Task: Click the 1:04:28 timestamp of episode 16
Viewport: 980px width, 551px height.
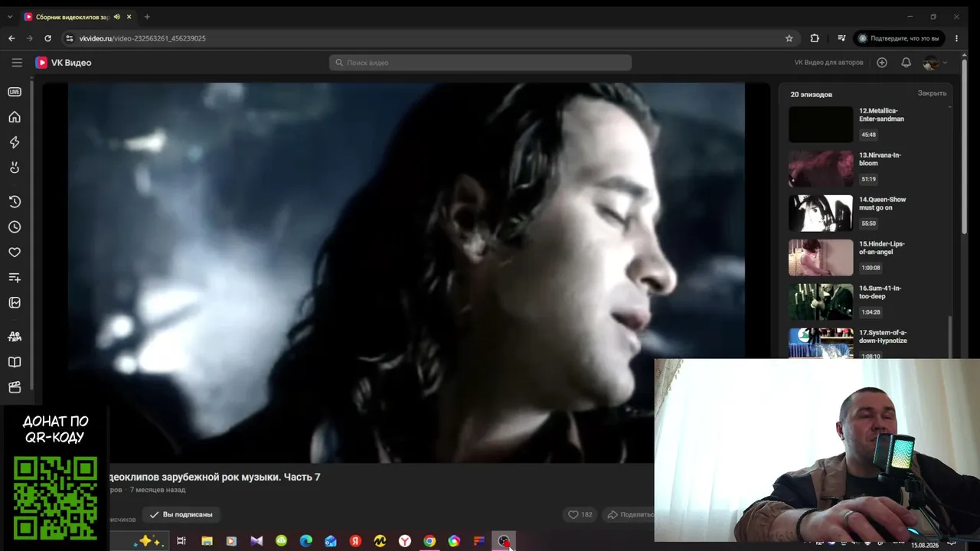Action: [871, 312]
